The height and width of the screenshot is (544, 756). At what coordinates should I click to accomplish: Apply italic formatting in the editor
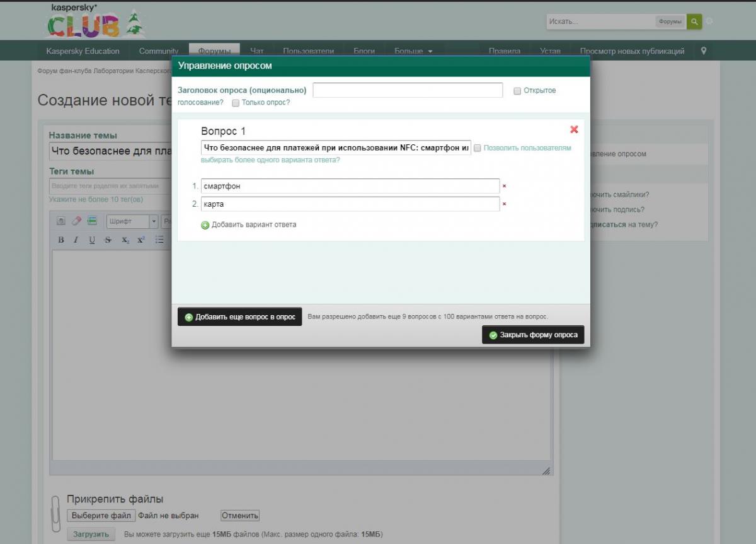pos(76,240)
